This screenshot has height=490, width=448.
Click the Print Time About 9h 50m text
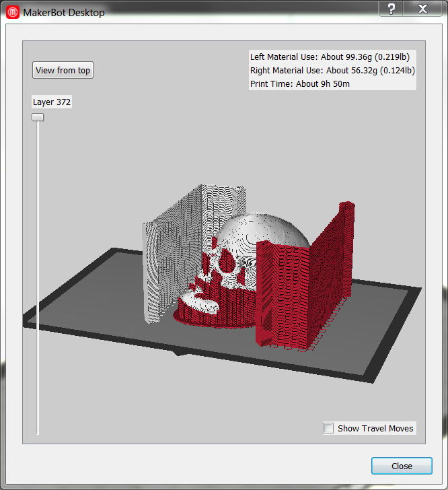click(299, 83)
